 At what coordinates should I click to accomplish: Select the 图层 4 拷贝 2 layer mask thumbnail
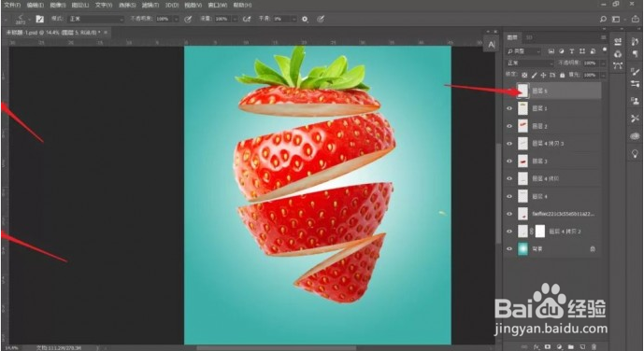click(x=540, y=232)
